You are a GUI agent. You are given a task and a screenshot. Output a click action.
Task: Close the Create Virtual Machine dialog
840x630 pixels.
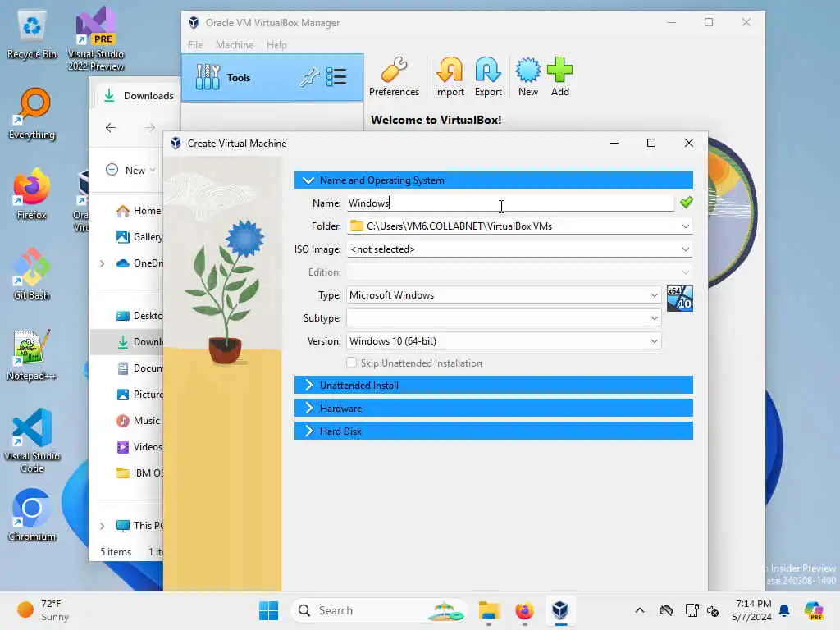[688, 143]
